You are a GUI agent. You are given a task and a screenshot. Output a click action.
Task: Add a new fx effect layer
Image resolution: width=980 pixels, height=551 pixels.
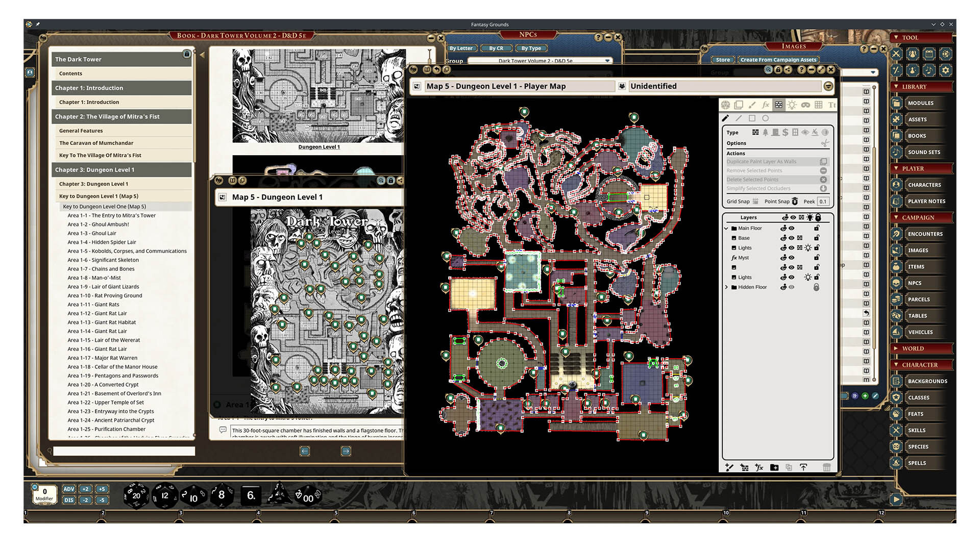tap(759, 467)
